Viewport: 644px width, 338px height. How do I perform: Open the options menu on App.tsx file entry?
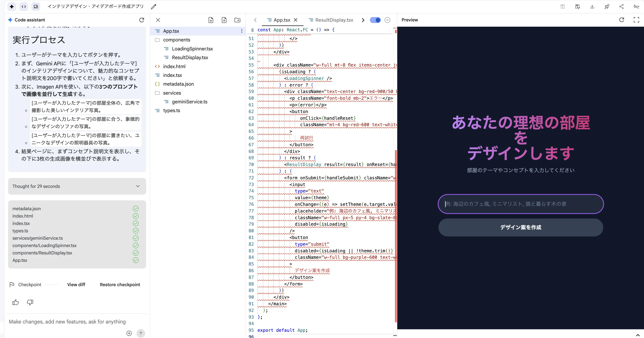pyautogui.click(x=241, y=31)
